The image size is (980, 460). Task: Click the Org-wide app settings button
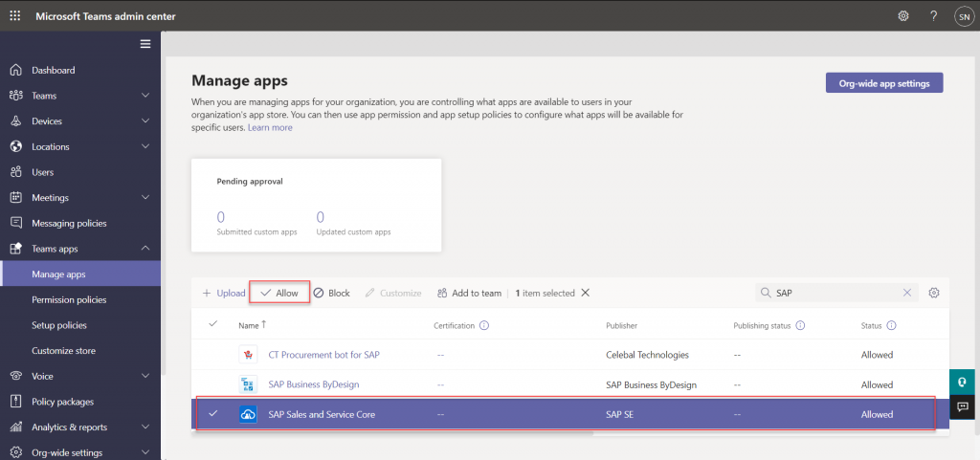(883, 83)
